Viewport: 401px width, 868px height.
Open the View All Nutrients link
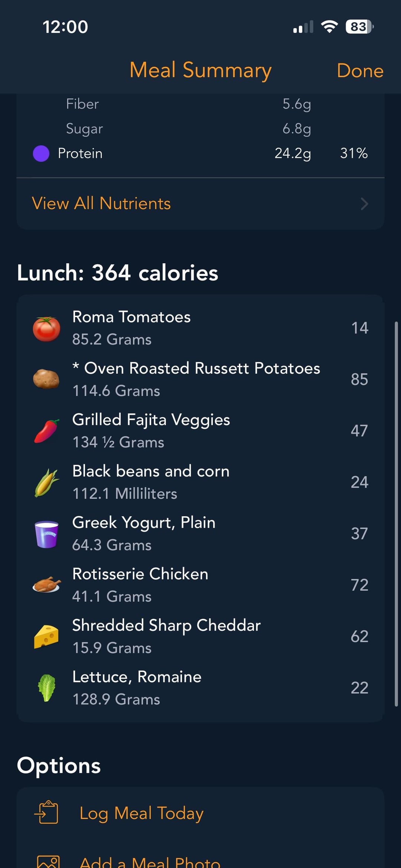tap(101, 204)
